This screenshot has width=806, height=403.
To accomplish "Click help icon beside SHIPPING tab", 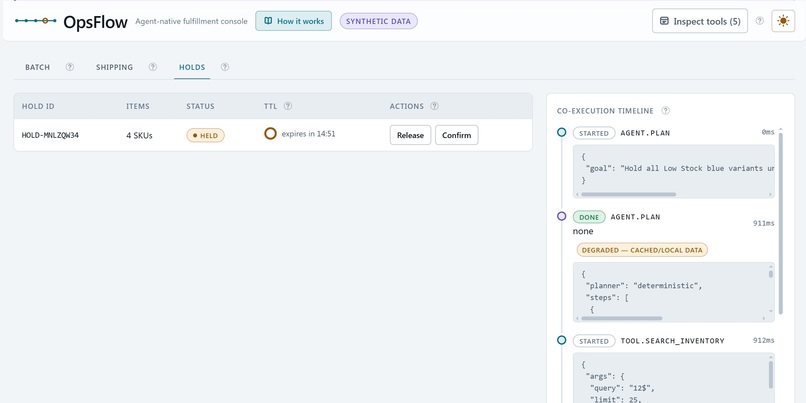I will (x=153, y=67).
